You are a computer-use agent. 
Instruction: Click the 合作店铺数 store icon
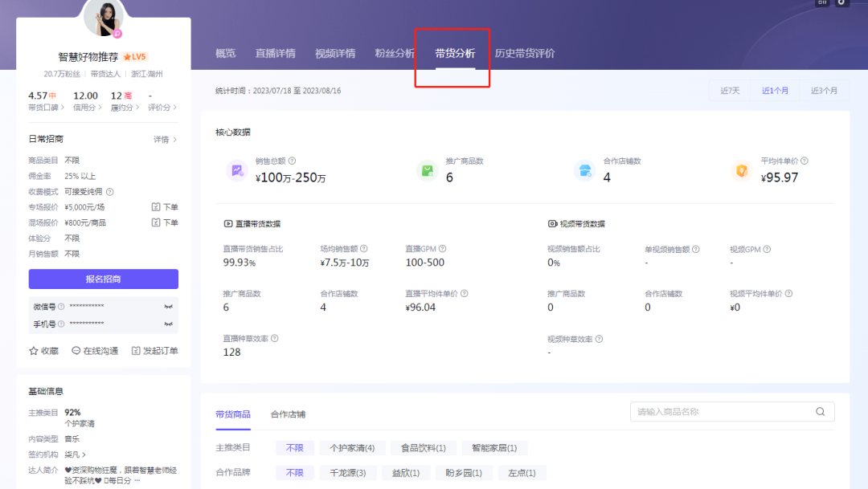(583, 170)
